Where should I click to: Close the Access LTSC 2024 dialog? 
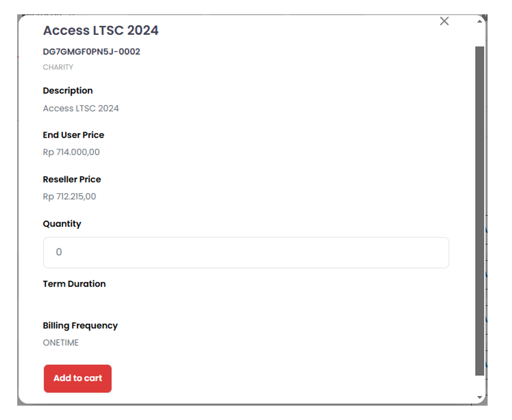(444, 21)
